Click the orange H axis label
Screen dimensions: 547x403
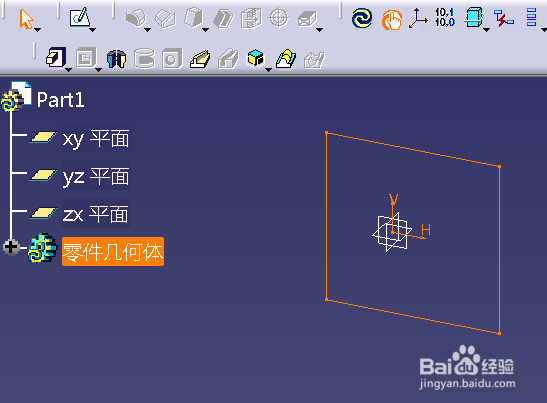(x=426, y=230)
